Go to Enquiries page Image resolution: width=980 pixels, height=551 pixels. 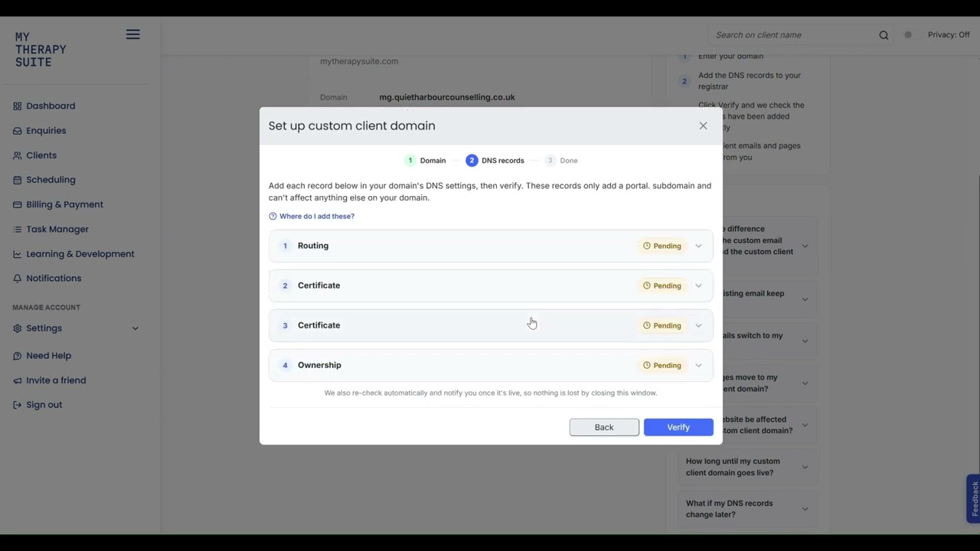click(x=46, y=131)
